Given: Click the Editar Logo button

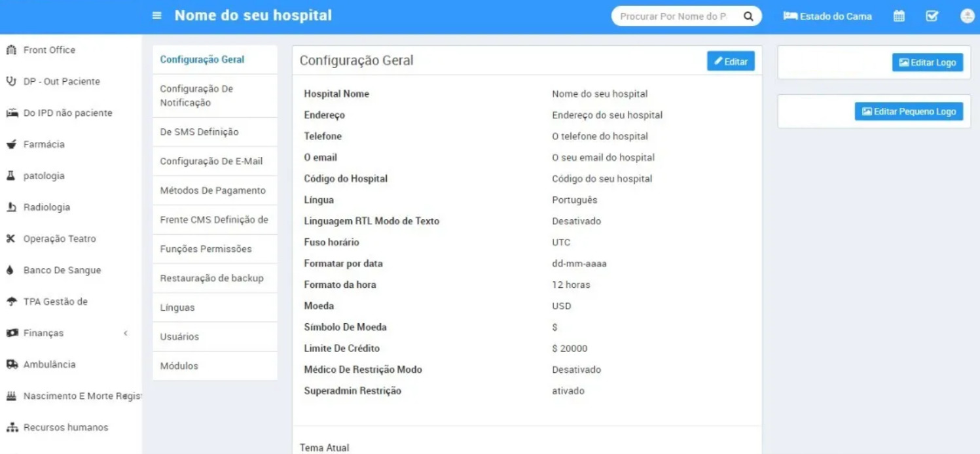Looking at the screenshot, I should [927, 63].
